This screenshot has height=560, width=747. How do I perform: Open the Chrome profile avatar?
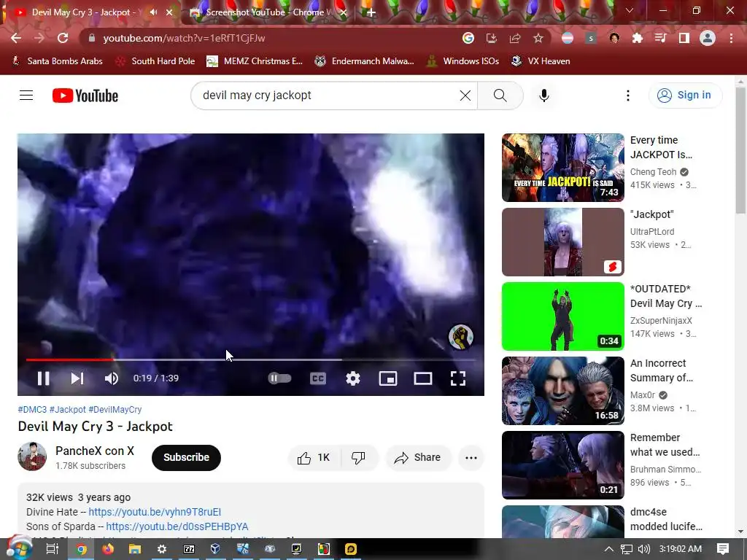708,38
